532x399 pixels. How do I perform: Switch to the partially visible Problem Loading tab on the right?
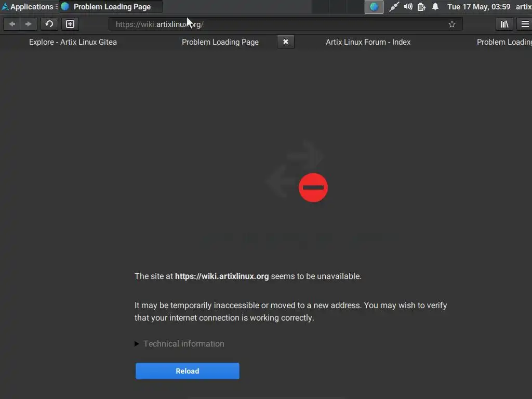click(504, 42)
